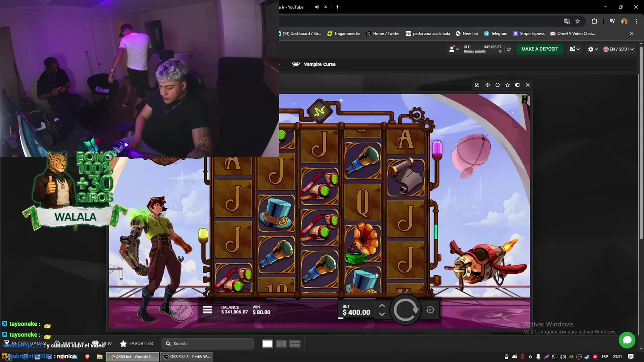
Task: Open OmeTV Video Chat bookmark
Action: pos(573,34)
